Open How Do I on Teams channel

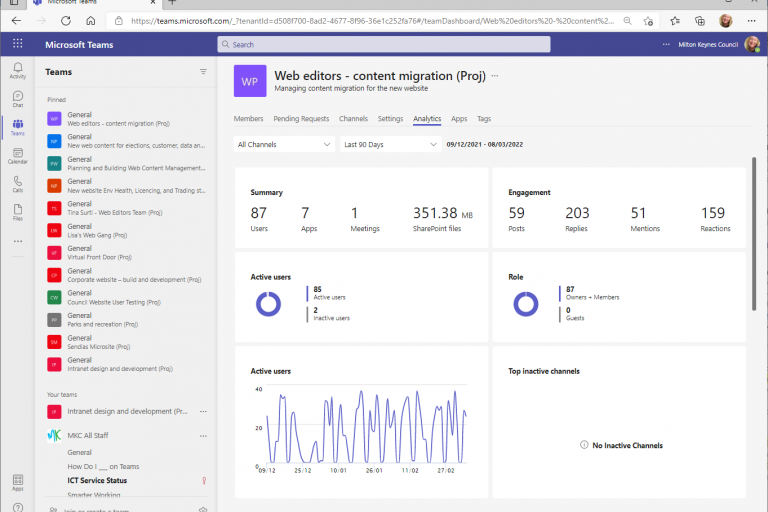click(103, 466)
